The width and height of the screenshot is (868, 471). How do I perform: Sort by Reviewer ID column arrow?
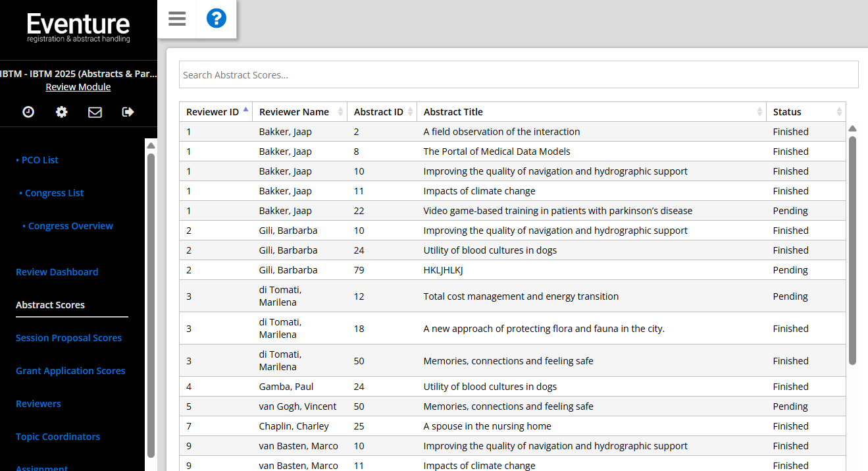(x=245, y=110)
